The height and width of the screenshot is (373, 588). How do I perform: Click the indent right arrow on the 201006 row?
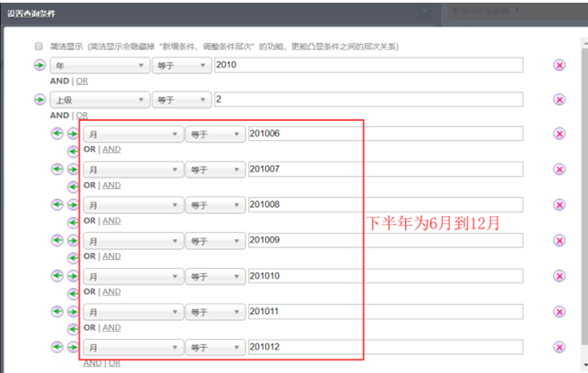click(73, 134)
